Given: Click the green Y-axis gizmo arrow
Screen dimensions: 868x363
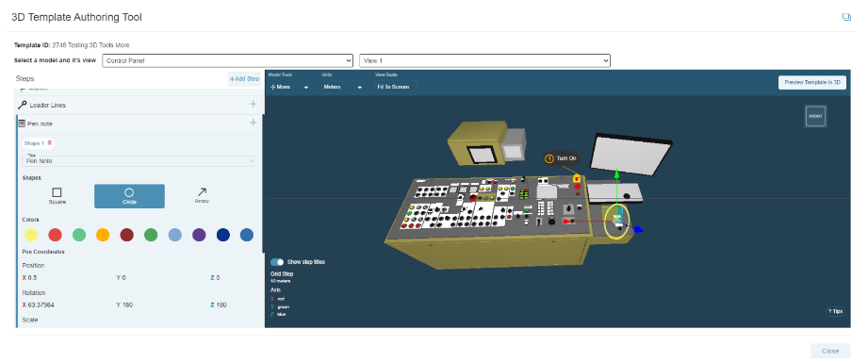Looking at the screenshot, I should [x=616, y=174].
